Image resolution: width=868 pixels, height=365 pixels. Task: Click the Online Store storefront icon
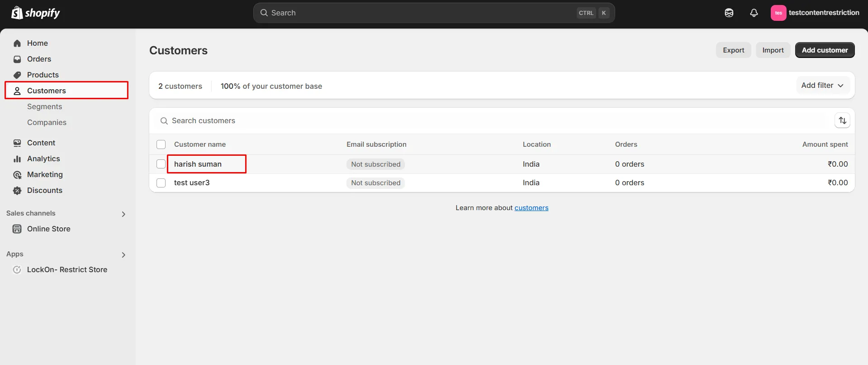tap(17, 229)
